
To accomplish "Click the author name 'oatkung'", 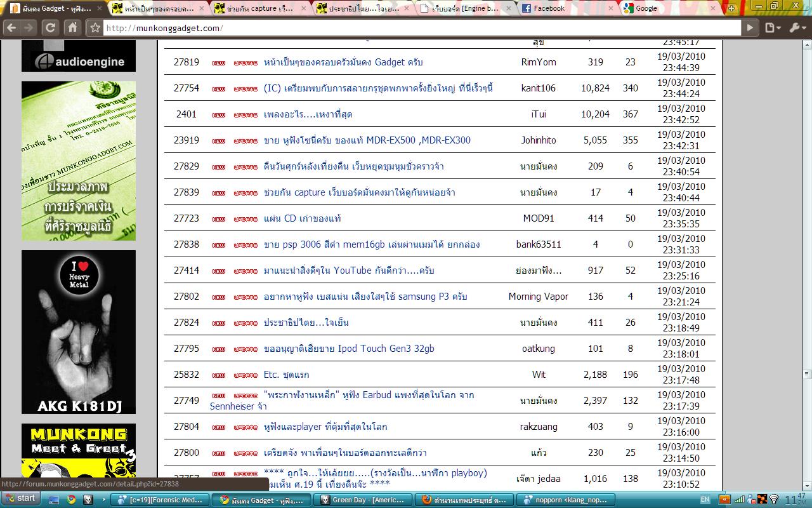I will (539, 349).
